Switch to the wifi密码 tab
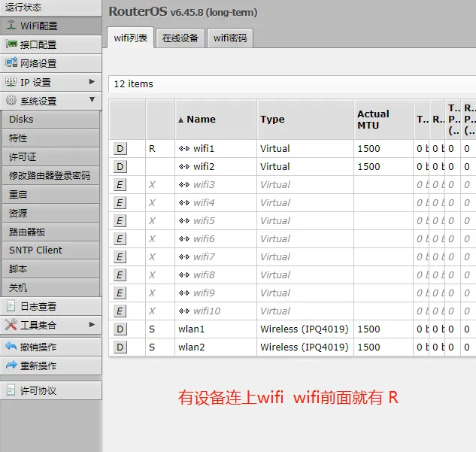Viewport: 476px width, 452px height. point(230,38)
